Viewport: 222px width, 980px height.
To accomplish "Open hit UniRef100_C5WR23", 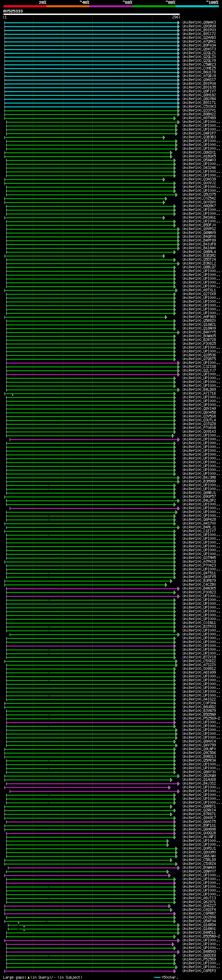I will pyautogui.click(x=199, y=65).
